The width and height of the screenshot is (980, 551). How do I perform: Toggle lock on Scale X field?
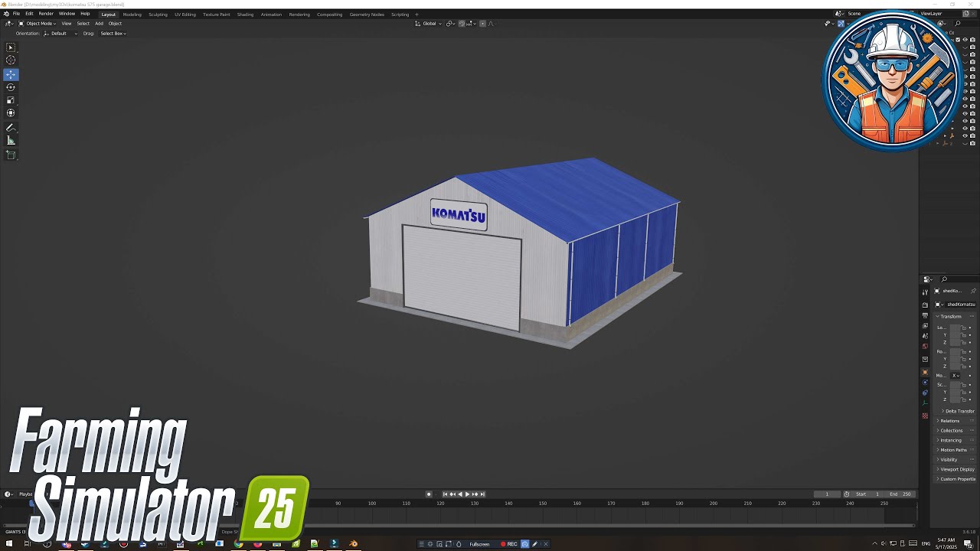963,385
